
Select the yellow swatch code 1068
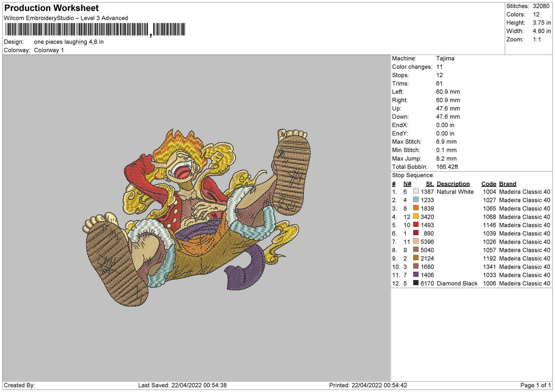416,216
